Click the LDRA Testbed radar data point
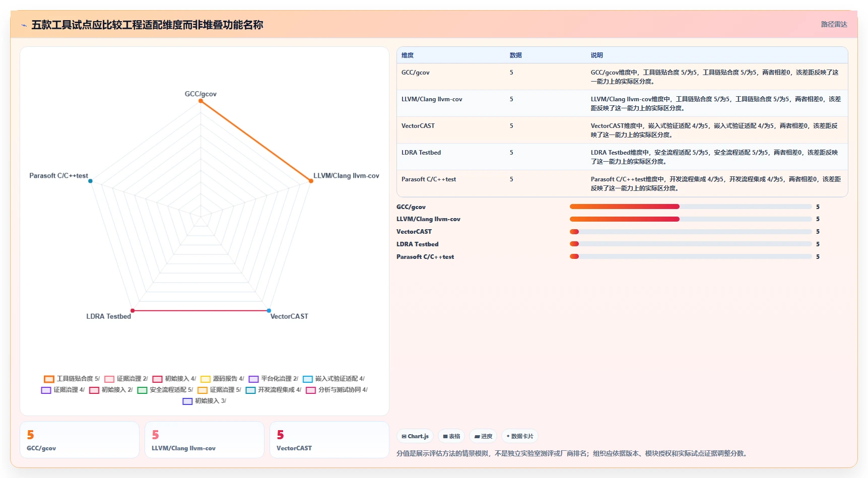 [x=132, y=310]
